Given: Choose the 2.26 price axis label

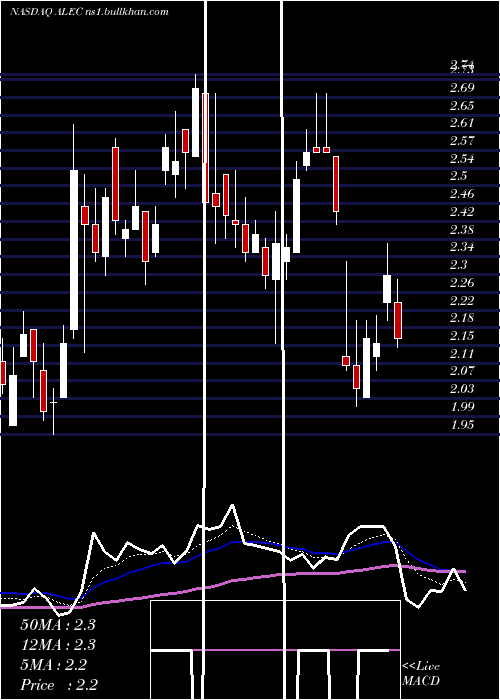Looking at the screenshot, I should click(462, 283).
